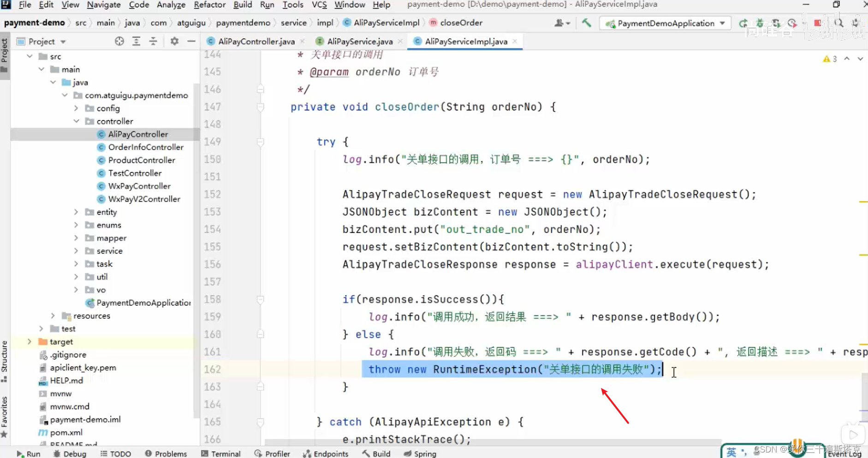Screen dimensions: 868x458
Task: Close the AliPayServiceImpl.java tab
Action: click(515, 41)
